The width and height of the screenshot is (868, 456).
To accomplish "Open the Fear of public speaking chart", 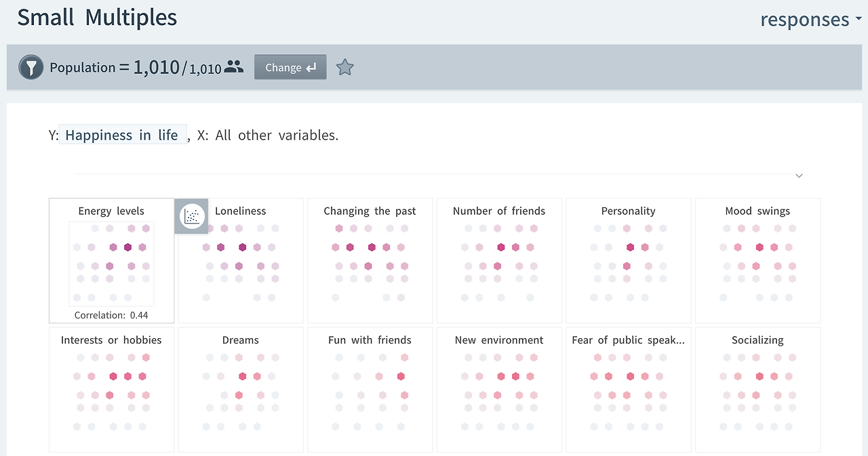I will click(629, 390).
